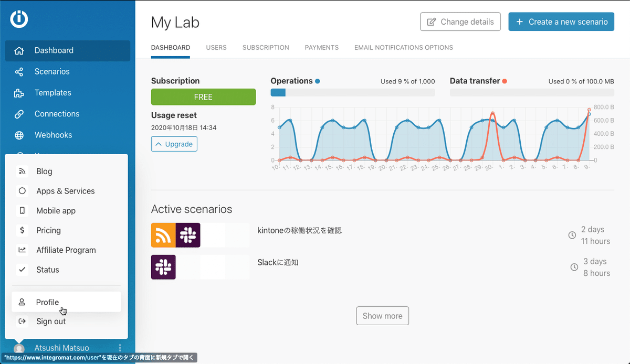The height and width of the screenshot is (364, 630).
Task: Open Scenarios via its share-nodes icon
Action: click(19, 72)
